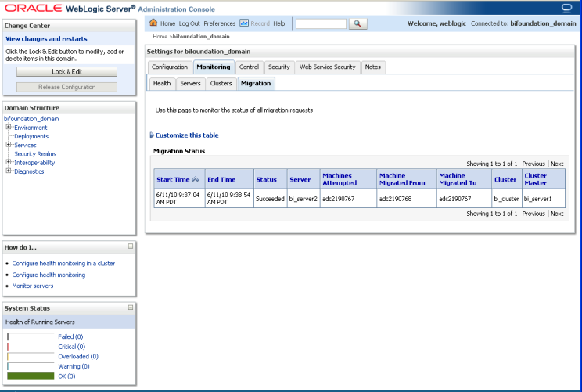Open the Health sub-tab
Image resolution: width=582 pixels, height=392 pixels.
point(162,84)
